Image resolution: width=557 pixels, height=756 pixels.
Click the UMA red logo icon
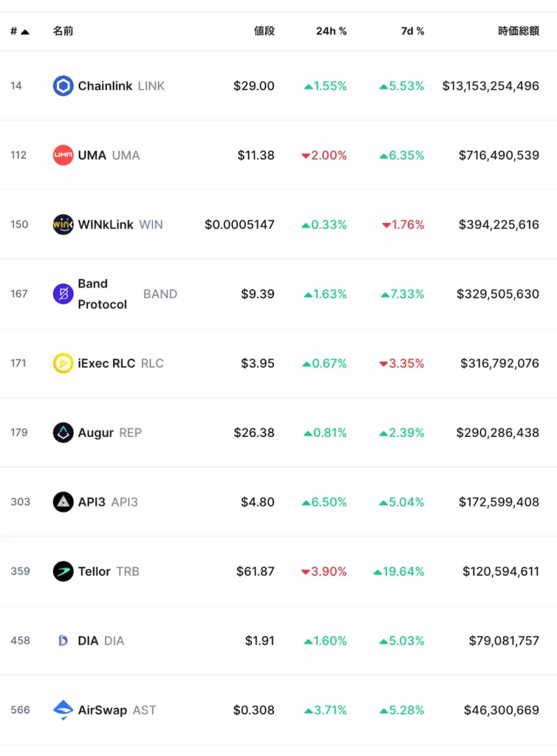pos(64,155)
